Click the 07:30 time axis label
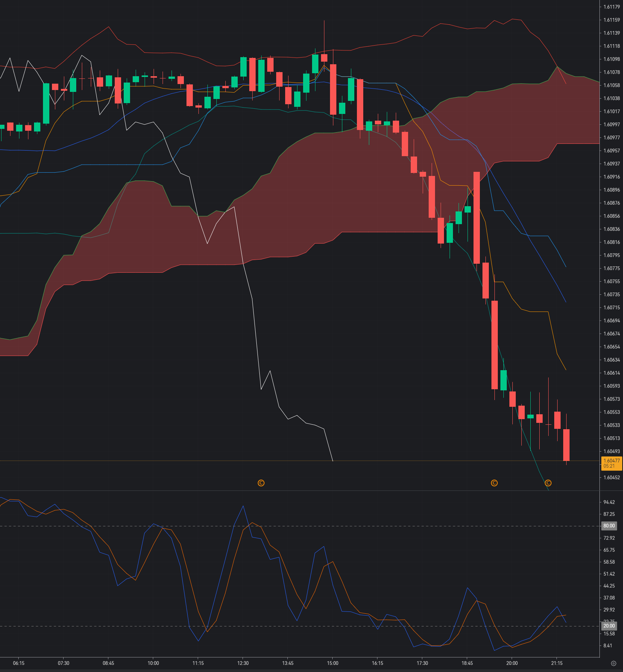The height and width of the screenshot is (672, 623). 64,663
